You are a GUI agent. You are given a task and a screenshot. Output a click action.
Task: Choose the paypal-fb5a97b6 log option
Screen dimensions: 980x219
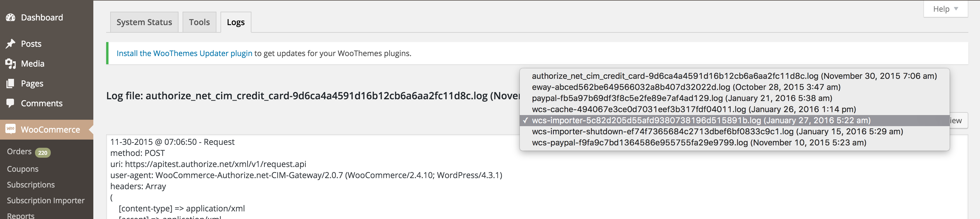(x=734, y=98)
